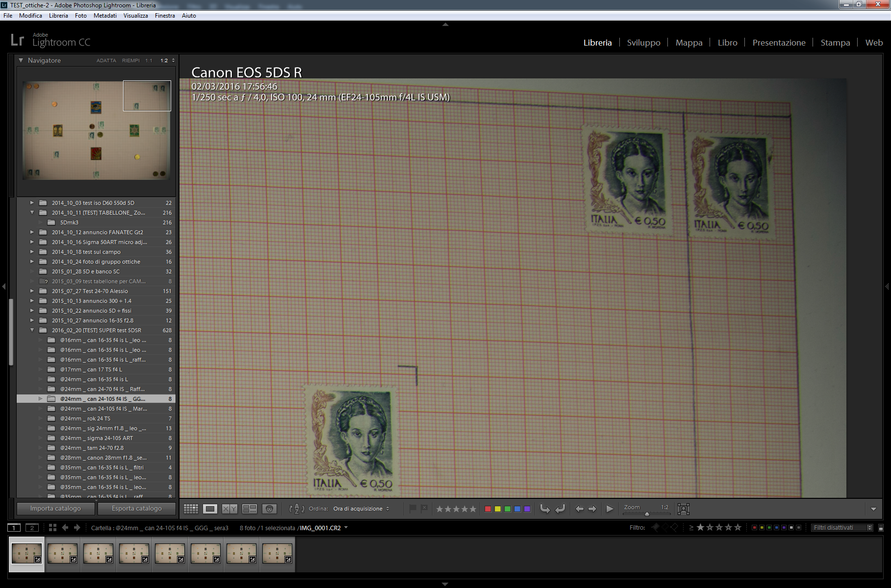Click the Lr identity plate logo

tap(17, 40)
